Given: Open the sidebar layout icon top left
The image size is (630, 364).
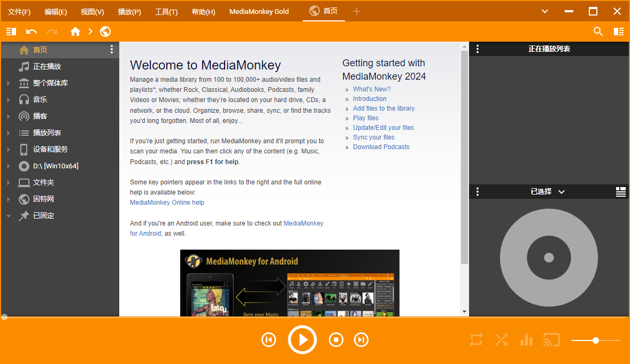Looking at the screenshot, I should [11, 32].
